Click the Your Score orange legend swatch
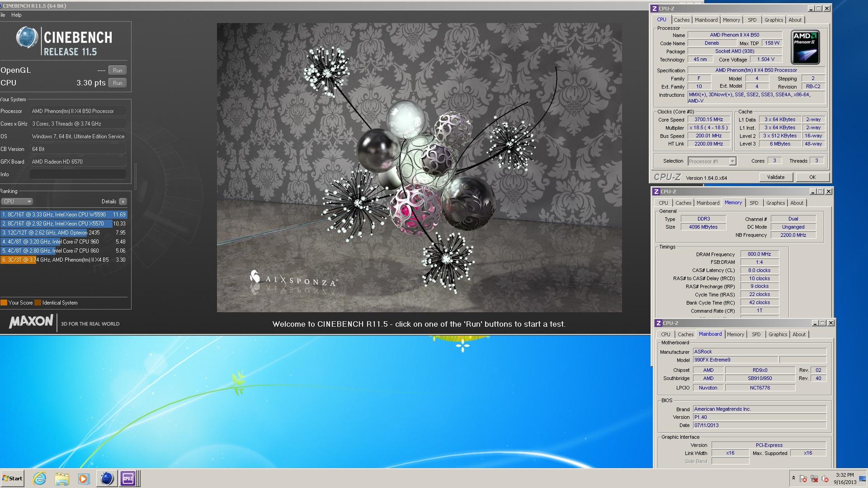The height and width of the screenshot is (488, 868). (x=4, y=303)
